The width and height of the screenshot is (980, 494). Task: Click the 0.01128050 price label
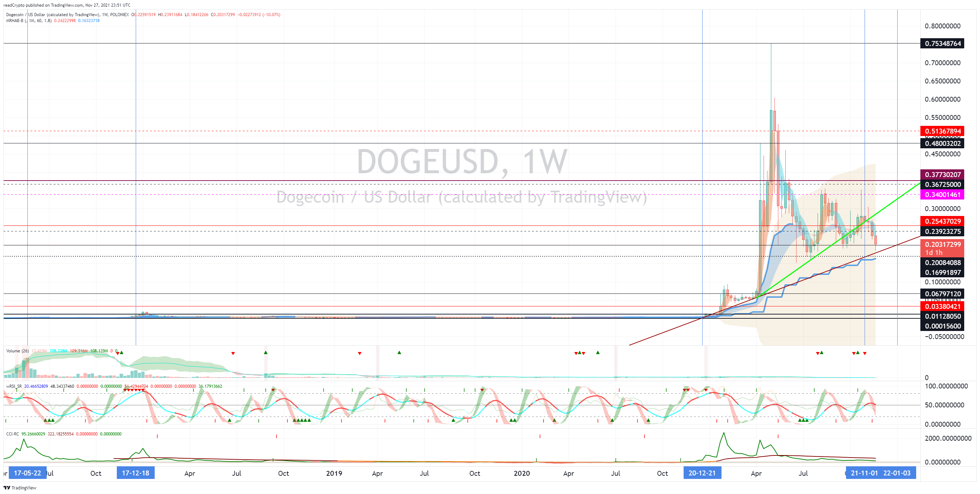click(942, 316)
